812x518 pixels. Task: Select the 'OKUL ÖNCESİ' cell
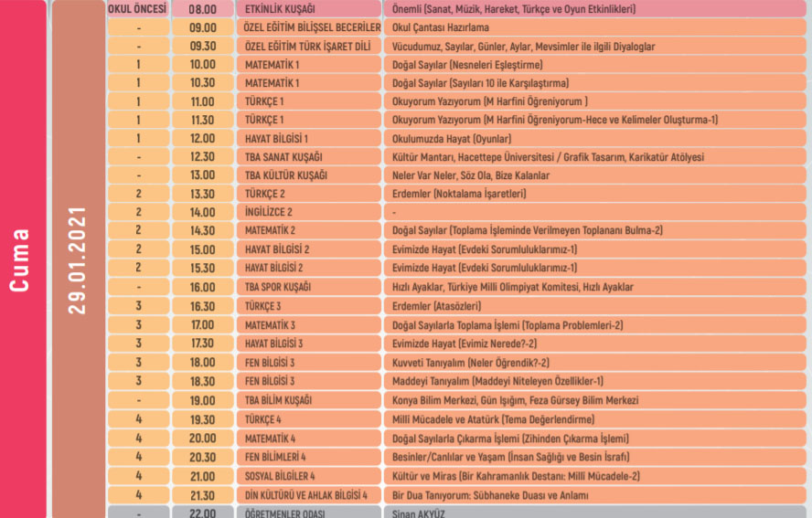[x=138, y=9]
